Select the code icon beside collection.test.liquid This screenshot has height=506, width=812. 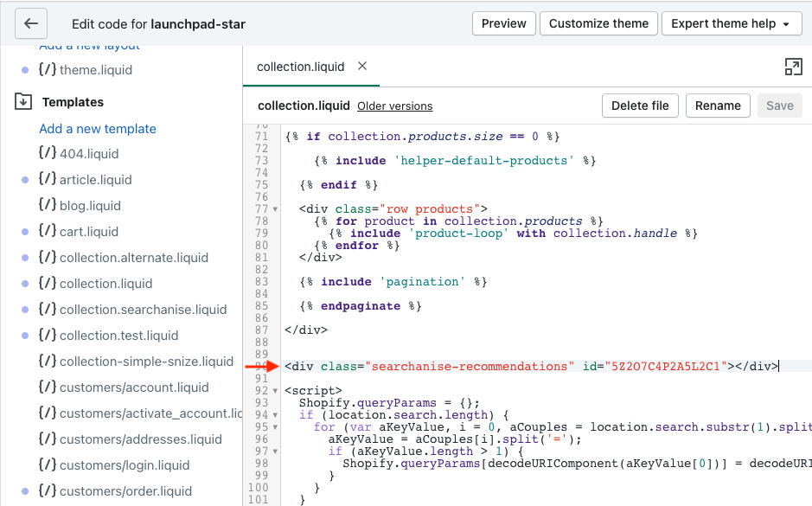click(47, 335)
